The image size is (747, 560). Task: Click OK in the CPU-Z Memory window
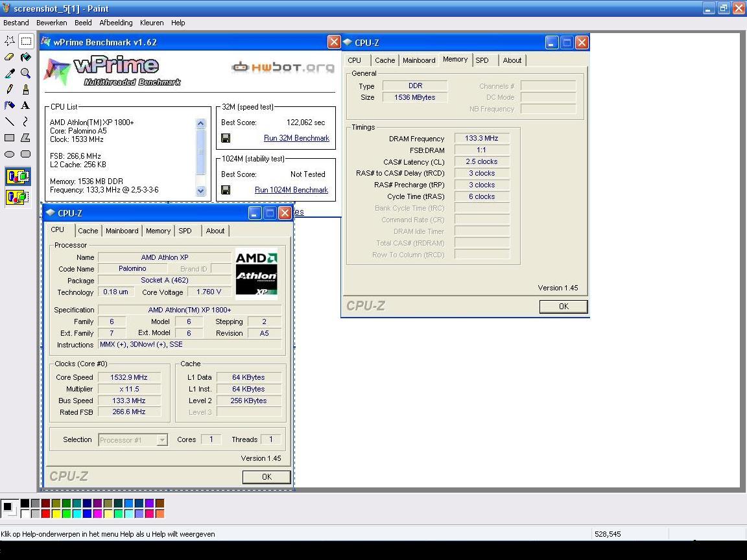563,306
